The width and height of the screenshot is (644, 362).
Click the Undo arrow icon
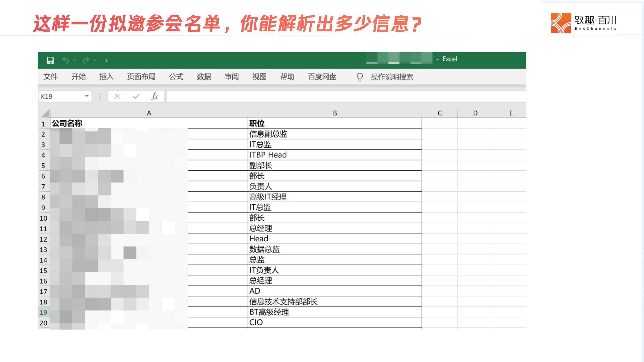point(65,61)
